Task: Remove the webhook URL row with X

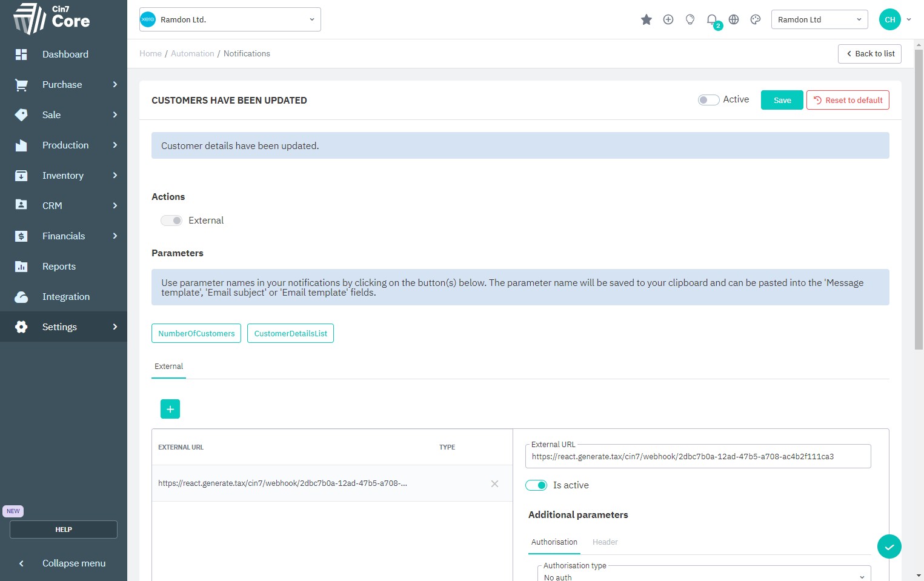Action: (x=494, y=483)
